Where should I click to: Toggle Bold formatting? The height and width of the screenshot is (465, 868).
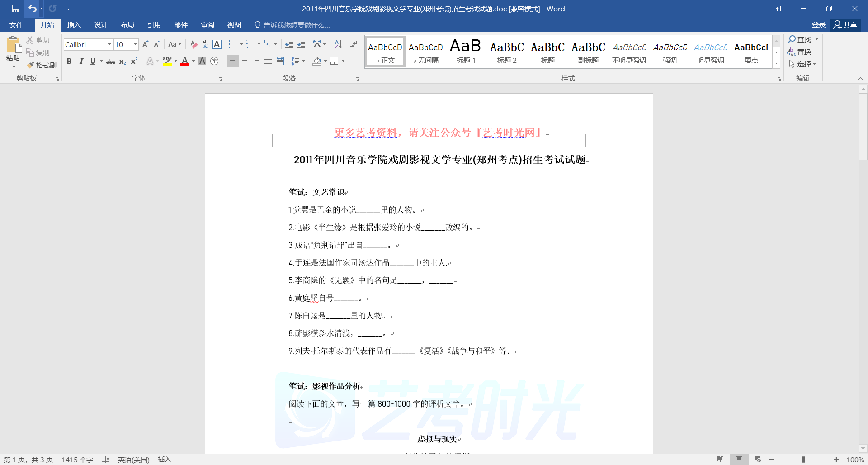click(69, 61)
